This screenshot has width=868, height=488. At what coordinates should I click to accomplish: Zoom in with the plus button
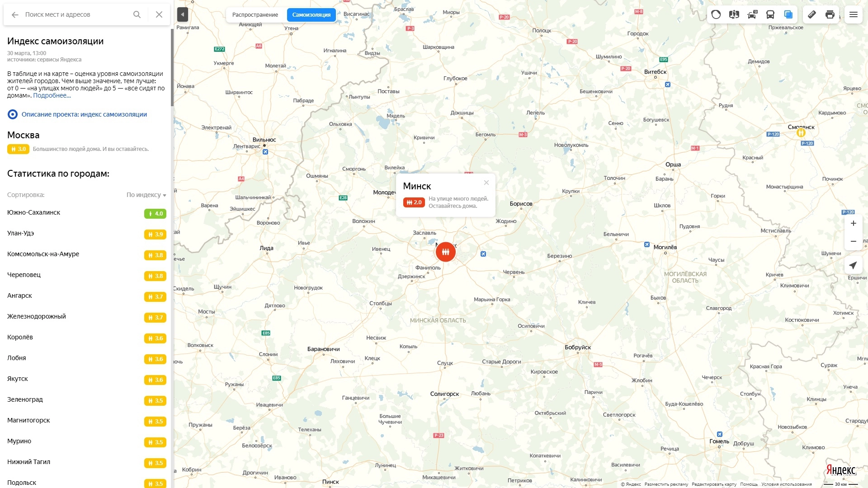point(853,223)
